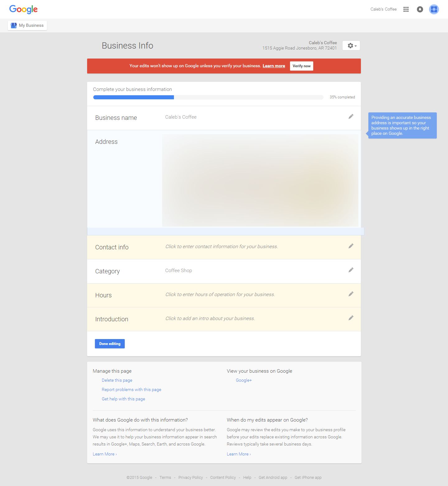This screenshot has height=486, width=448.
Task: Edit Business name with pencil icon
Action: point(351,116)
